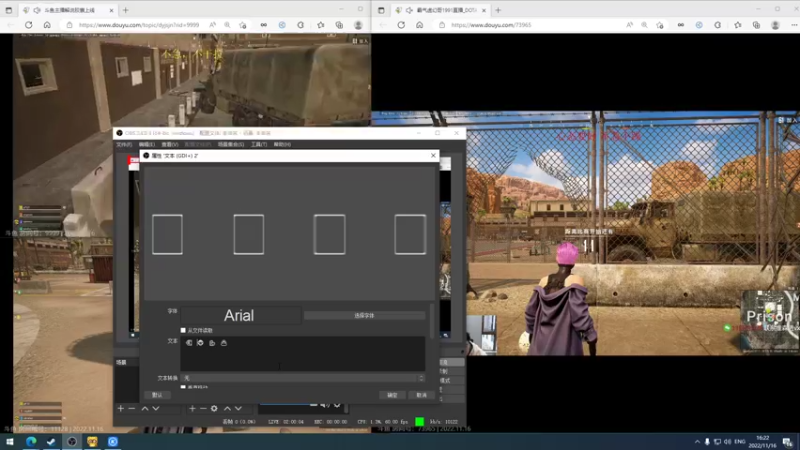The image size is (800, 450).
Task: Open settings ellipsis menu in 73965 window
Action: click(x=794, y=24)
